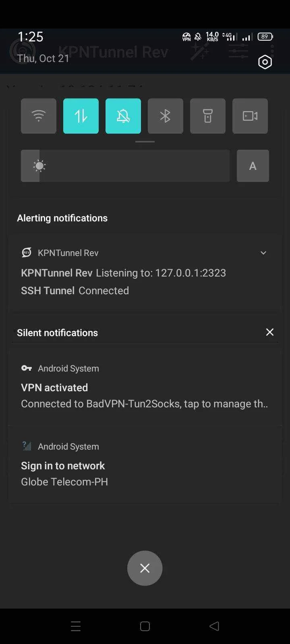Open 'Sign in to network' notification

tap(145, 464)
